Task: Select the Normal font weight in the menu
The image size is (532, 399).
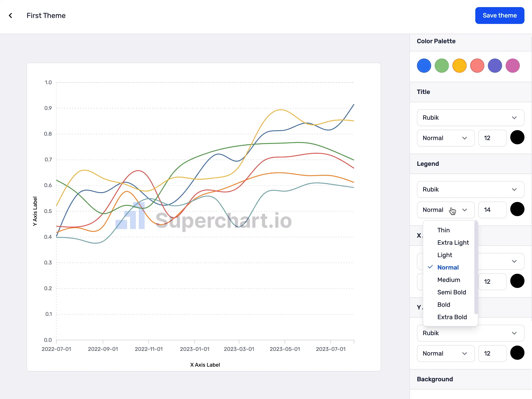Action: [448, 267]
